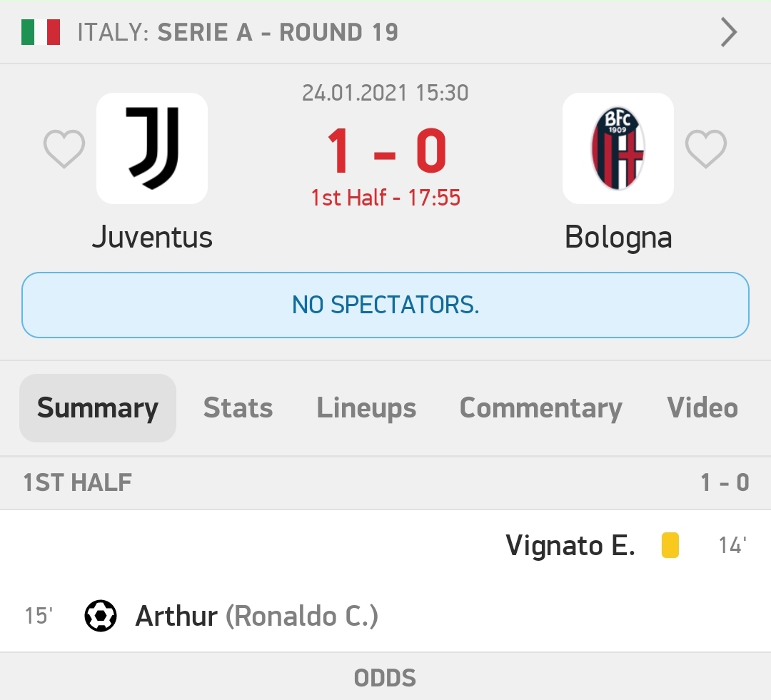
Task: Favorite Bologna with the heart icon
Action: tap(706, 149)
